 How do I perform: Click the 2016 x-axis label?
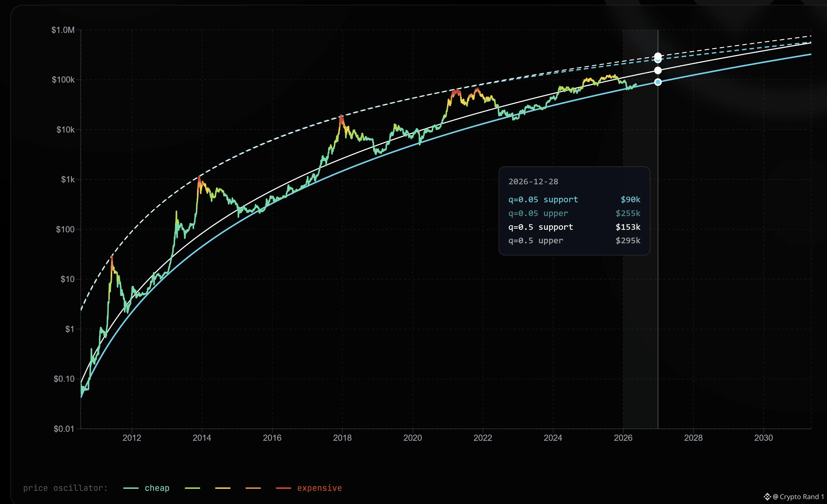(272, 438)
